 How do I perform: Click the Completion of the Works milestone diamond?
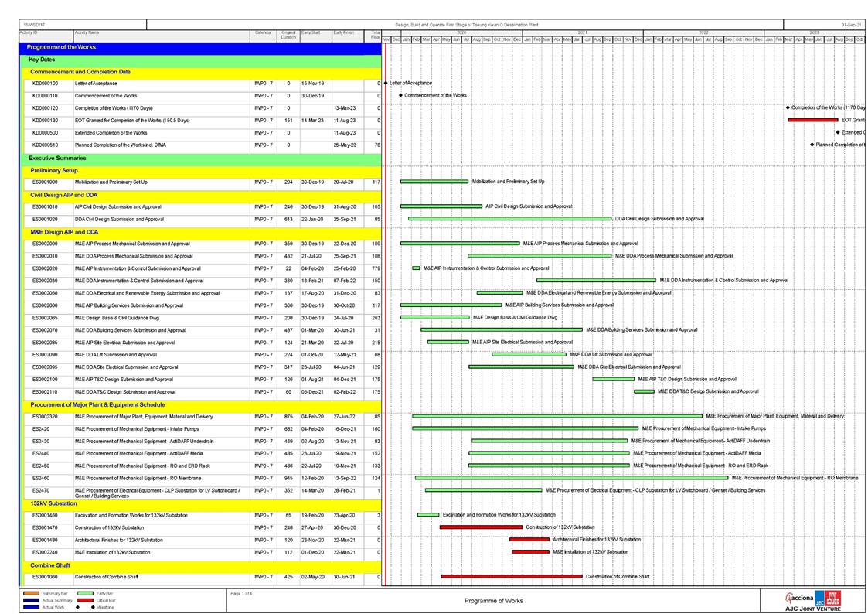(788, 107)
